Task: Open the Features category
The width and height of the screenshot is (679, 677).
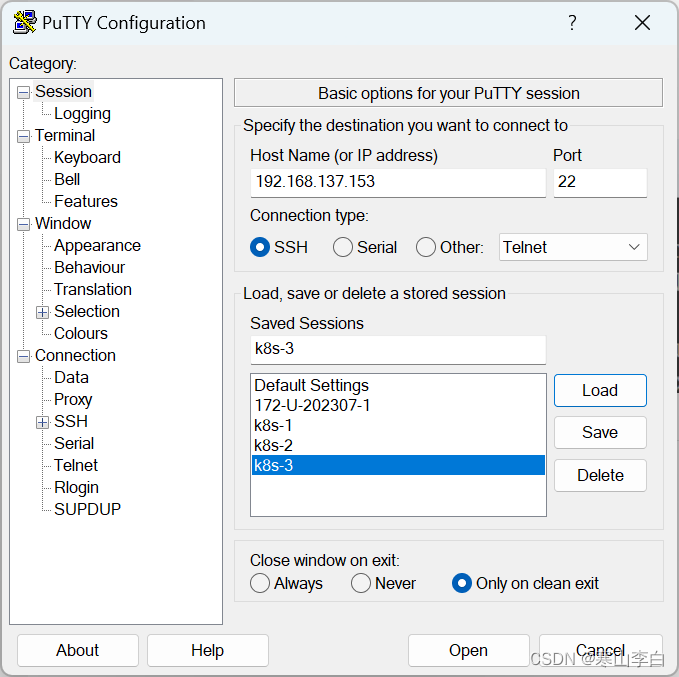Action: [x=86, y=201]
